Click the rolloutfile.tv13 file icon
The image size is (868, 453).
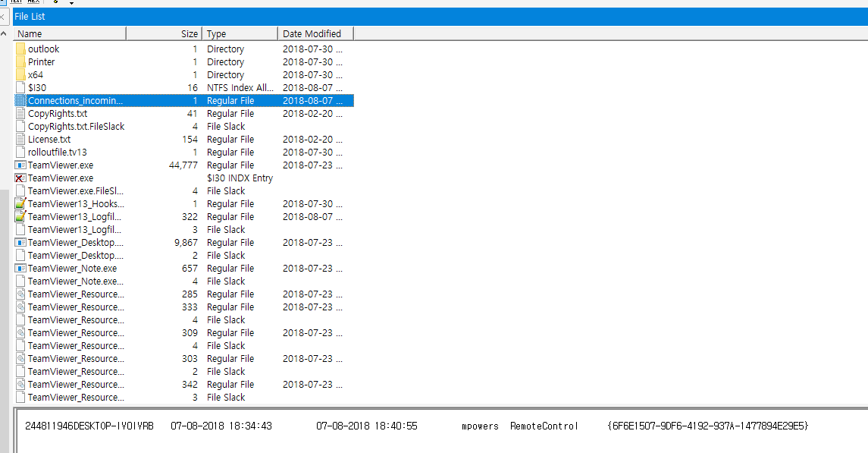(x=20, y=153)
